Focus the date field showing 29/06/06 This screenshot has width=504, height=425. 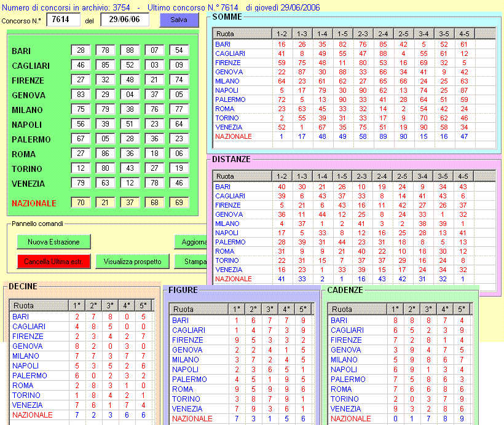(x=125, y=20)
